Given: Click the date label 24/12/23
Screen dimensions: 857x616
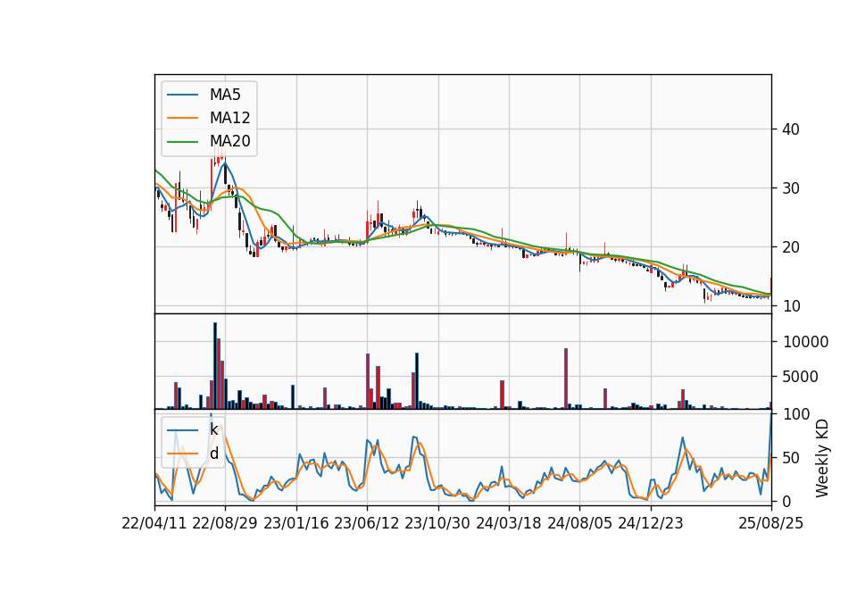Looking at the screenshot, I should pos(651,523).
